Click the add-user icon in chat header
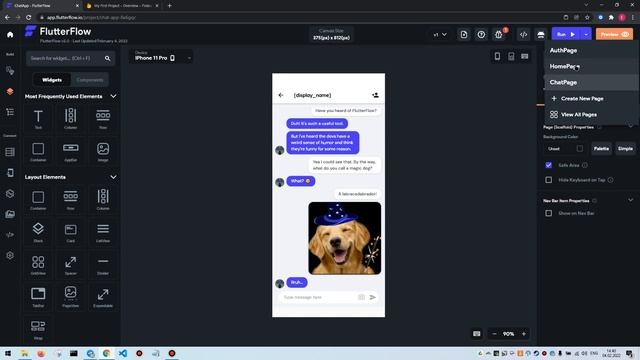The image size is (640, 360). pos(376,95)
